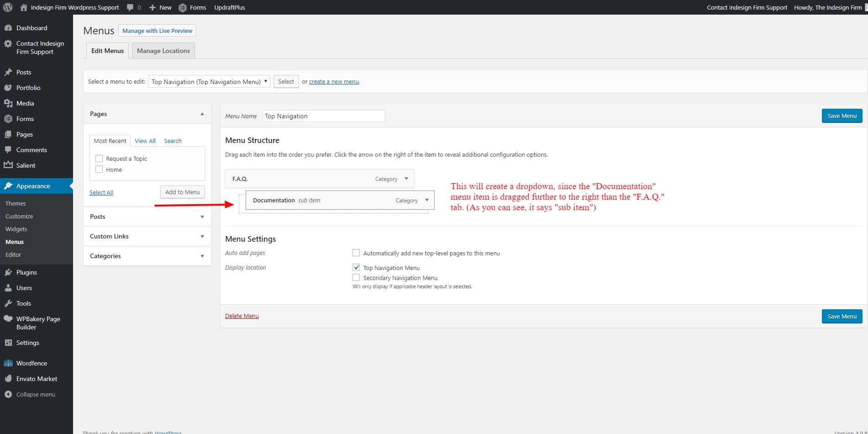The width and height of the screenshot is (868, 434).
Task: Switch to View All pages tab
Action: pos(145,141)
